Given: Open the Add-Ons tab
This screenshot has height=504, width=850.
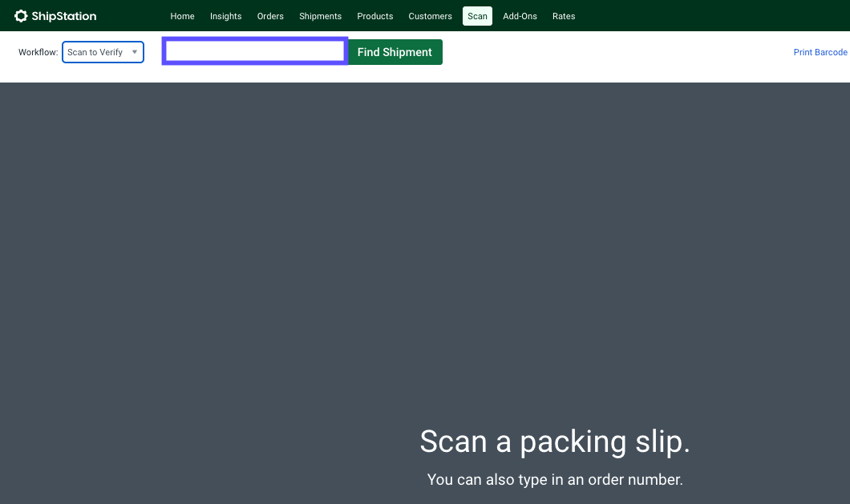Looking at the screenshot, I should 520,16.
